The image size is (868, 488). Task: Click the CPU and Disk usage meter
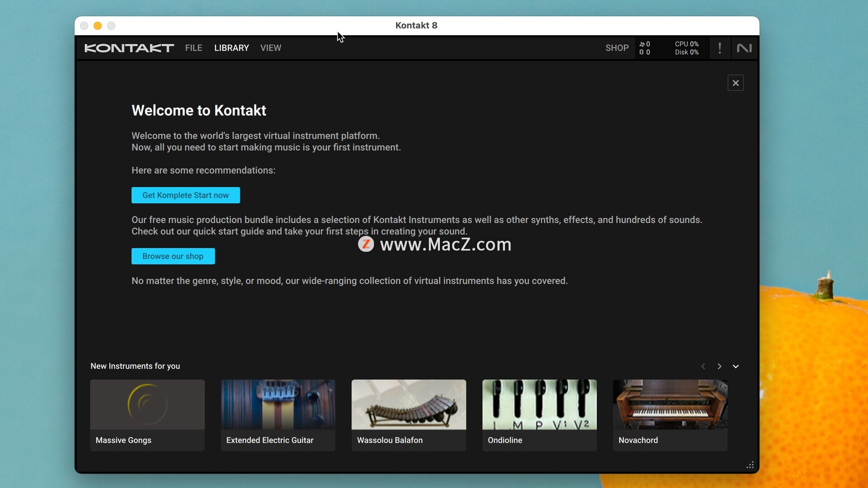pyautogui.click(x=687, y=48)
